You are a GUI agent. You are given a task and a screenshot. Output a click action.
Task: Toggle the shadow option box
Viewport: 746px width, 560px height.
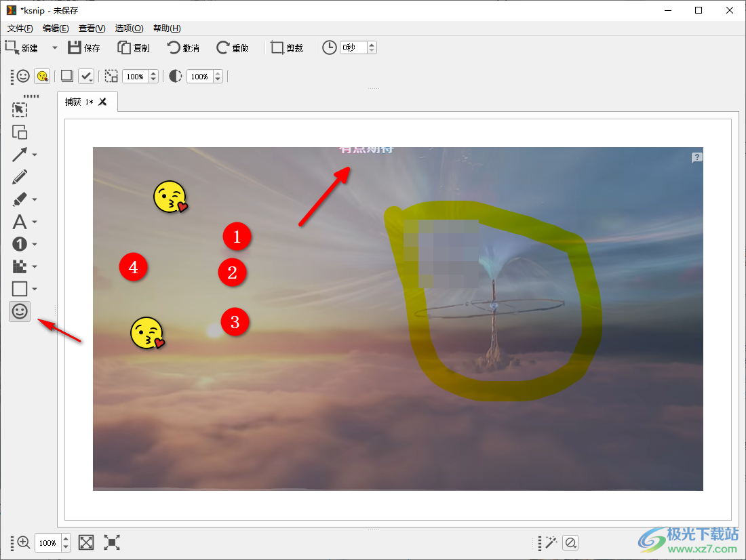(67, 77)
